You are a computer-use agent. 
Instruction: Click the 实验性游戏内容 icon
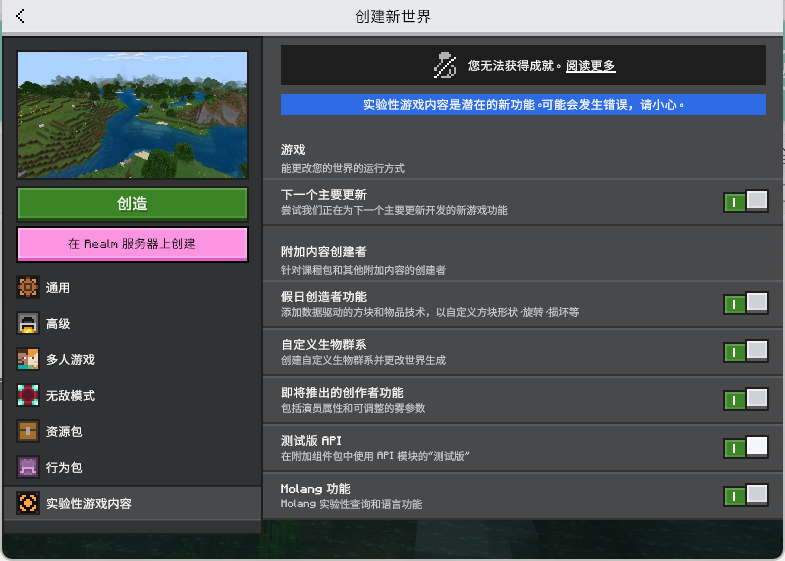(28, 503)
